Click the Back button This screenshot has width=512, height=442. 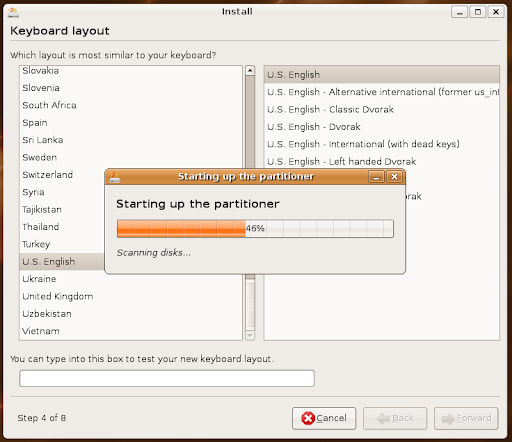pos(395,418)
